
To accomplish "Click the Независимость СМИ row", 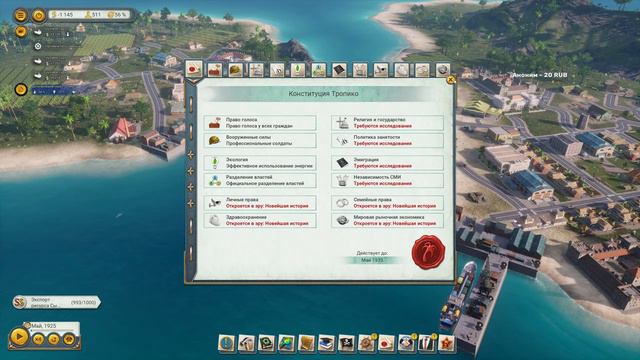I will point(387,180).
